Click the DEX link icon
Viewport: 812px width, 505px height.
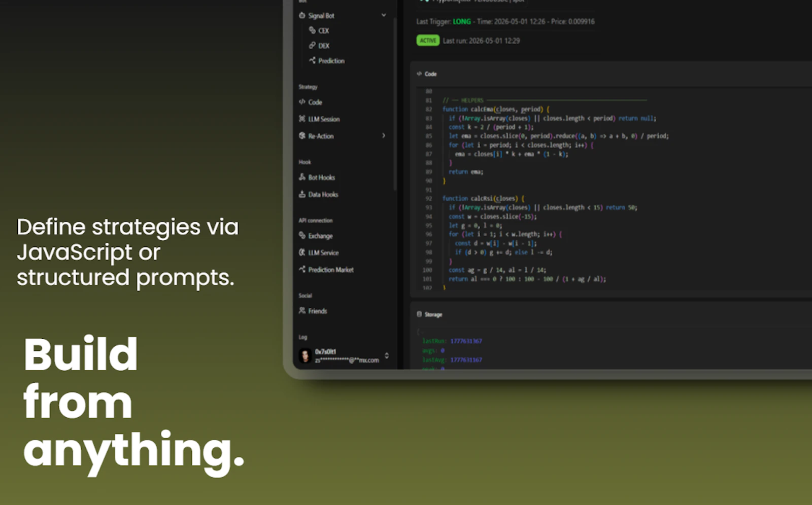(x=312, y=46)
